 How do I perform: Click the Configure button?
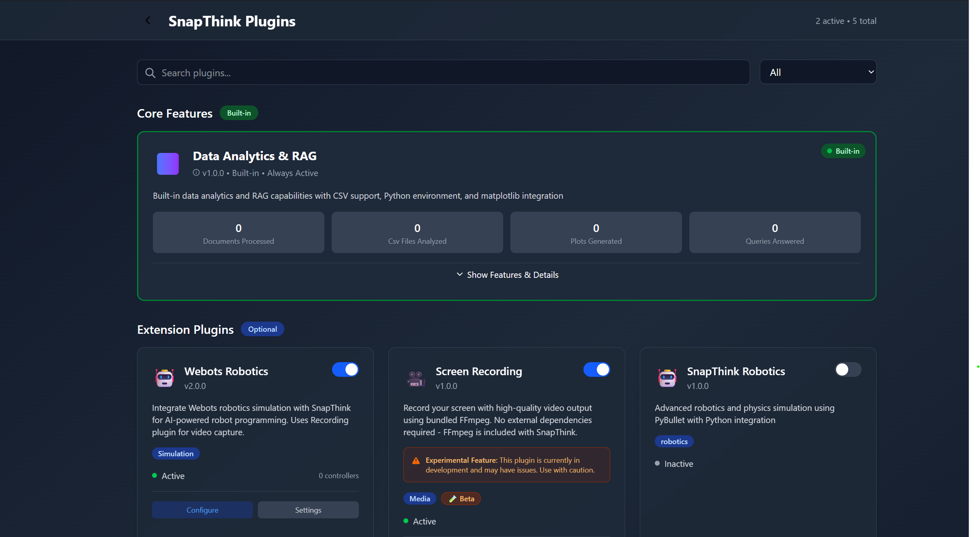point(202,510)
